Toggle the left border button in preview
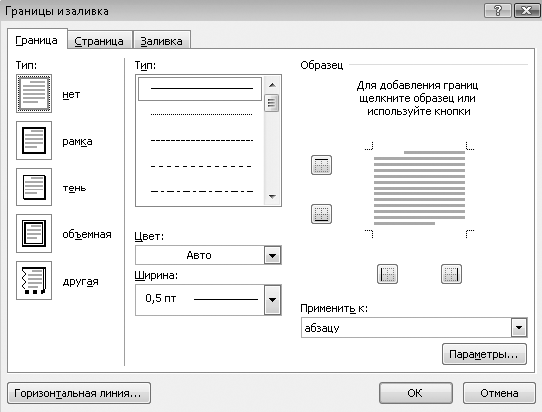 (387, 274)
